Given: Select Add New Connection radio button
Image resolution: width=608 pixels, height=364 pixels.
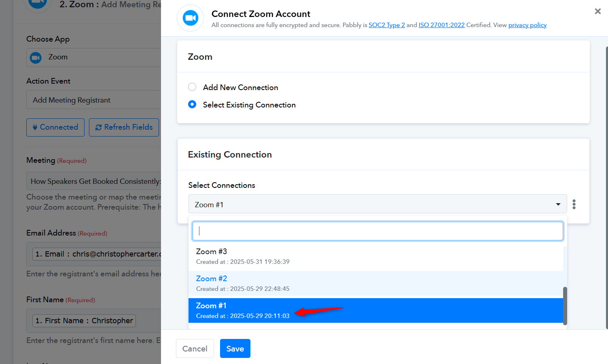Looking at the screenshot, I should [192, 87].
